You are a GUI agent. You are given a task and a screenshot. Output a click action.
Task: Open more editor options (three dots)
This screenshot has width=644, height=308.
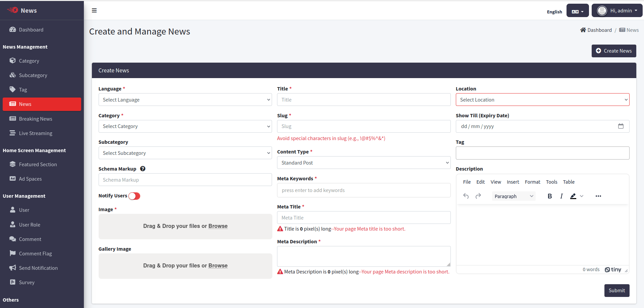[x=598, y=196]
